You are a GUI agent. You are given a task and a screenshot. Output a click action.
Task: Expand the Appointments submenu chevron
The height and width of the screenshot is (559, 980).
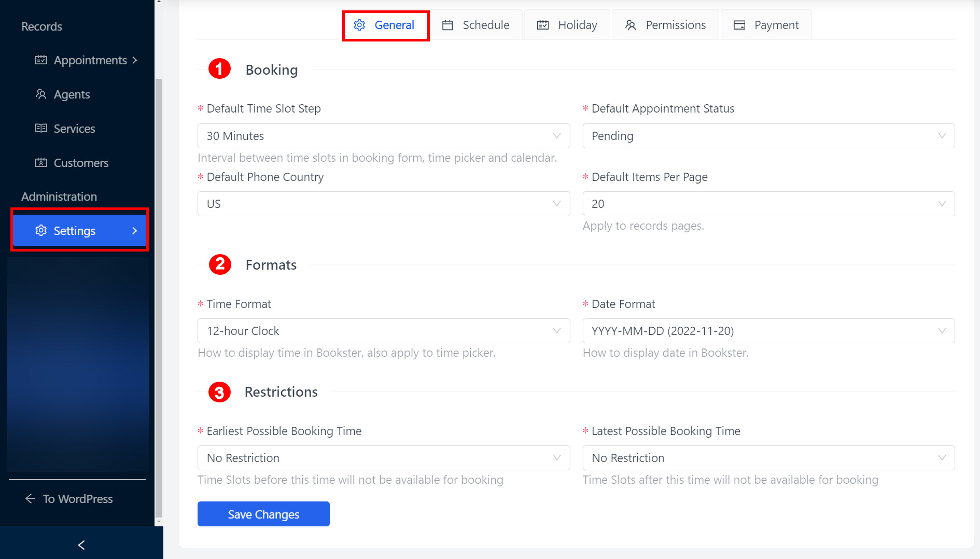point(135,60)
